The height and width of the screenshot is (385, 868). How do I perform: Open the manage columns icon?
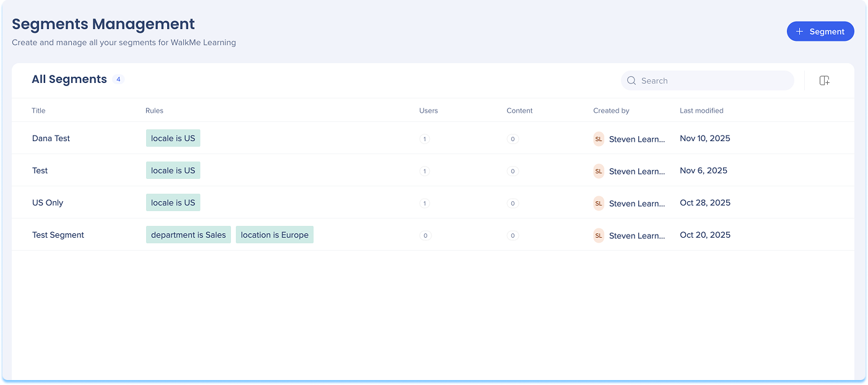tap(824, 80)
